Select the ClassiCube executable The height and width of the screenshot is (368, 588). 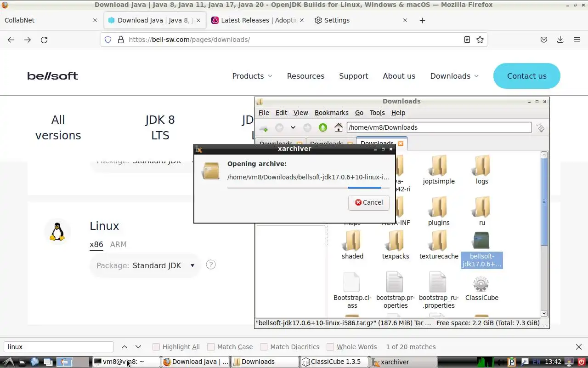click(x=481, y=288)
